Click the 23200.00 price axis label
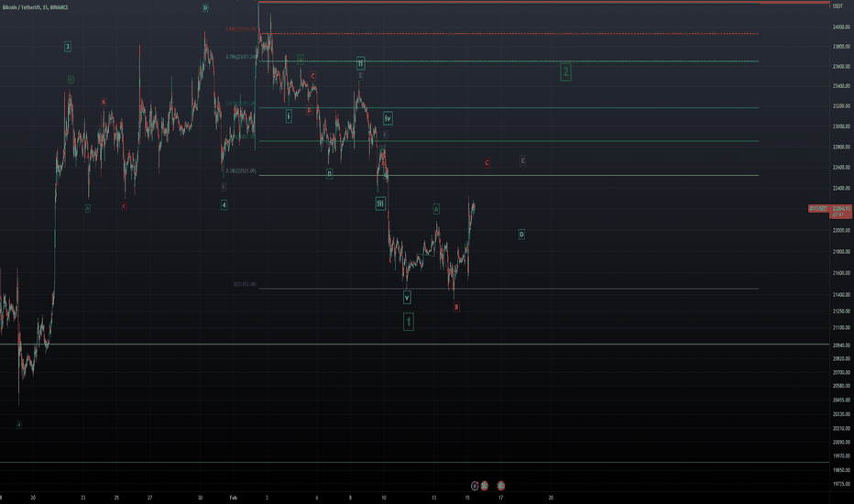This screenshot has width=854, height=504. point(841,106)
